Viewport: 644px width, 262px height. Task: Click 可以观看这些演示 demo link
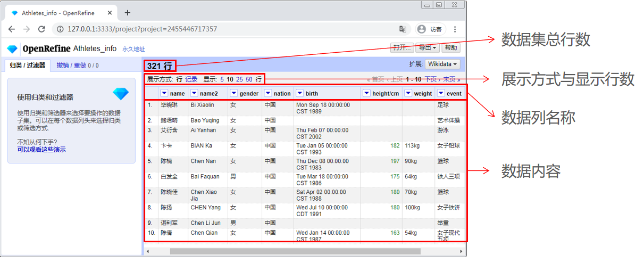[x=41, y=150]
